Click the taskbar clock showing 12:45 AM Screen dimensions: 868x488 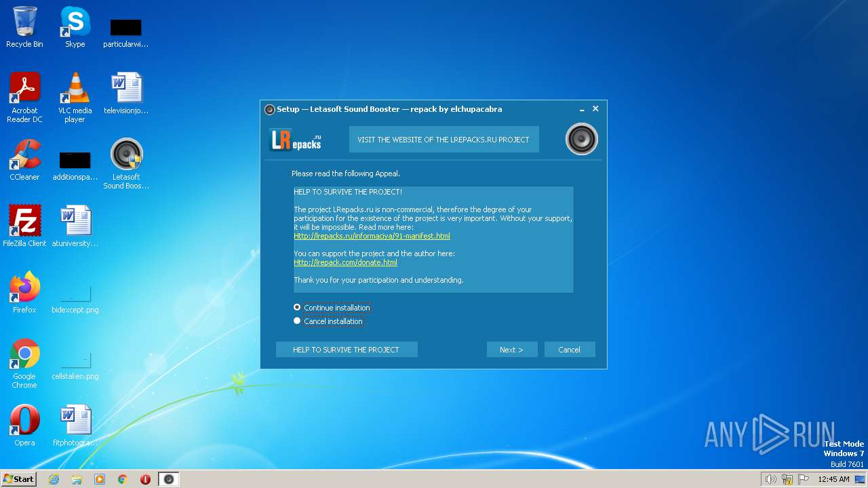pos(833,479)
